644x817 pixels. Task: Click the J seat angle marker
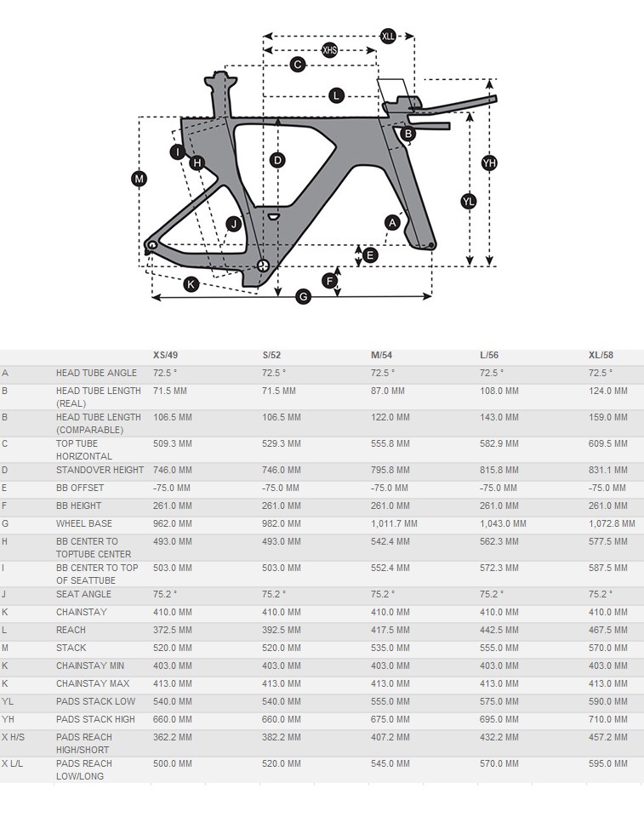pyautogui.click(x=233, y=224)
